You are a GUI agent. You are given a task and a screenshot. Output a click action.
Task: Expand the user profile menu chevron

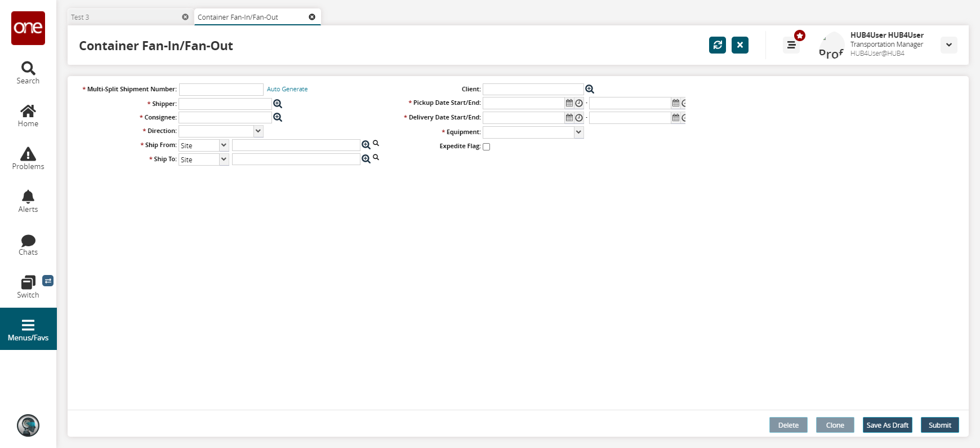click(949, 45)
